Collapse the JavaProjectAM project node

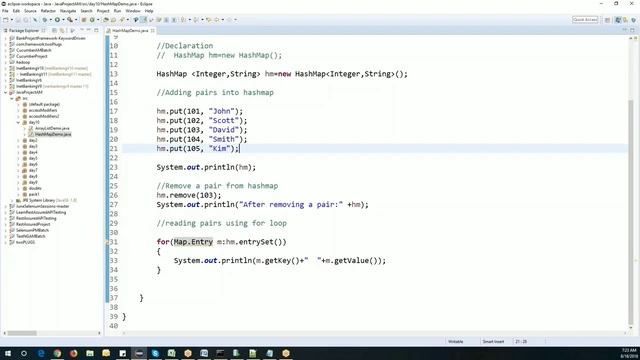6,93
